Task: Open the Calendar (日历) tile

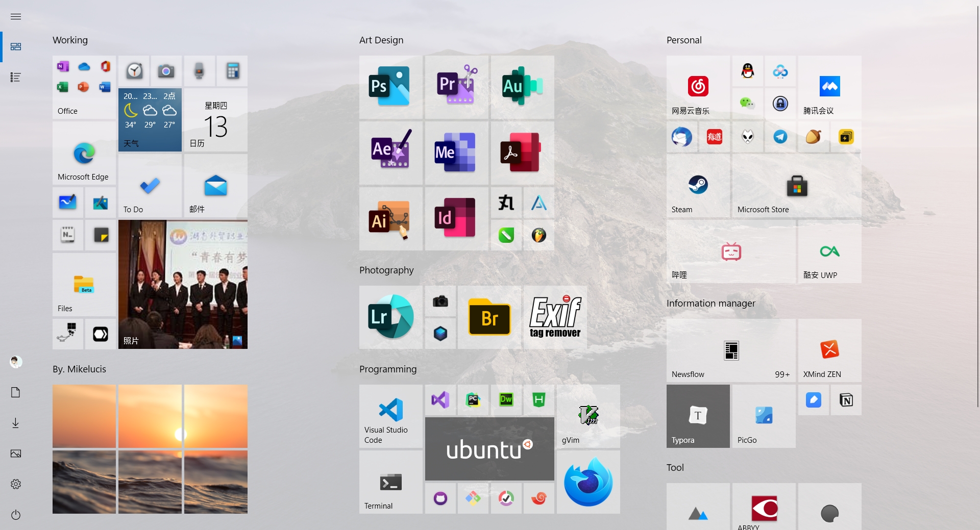Action: tap(215, 120)
